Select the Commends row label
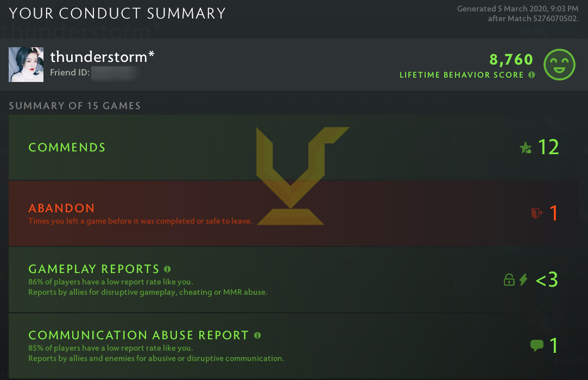Image resolution: width=588 pixels, height=380 pixels. pos(67,148)
